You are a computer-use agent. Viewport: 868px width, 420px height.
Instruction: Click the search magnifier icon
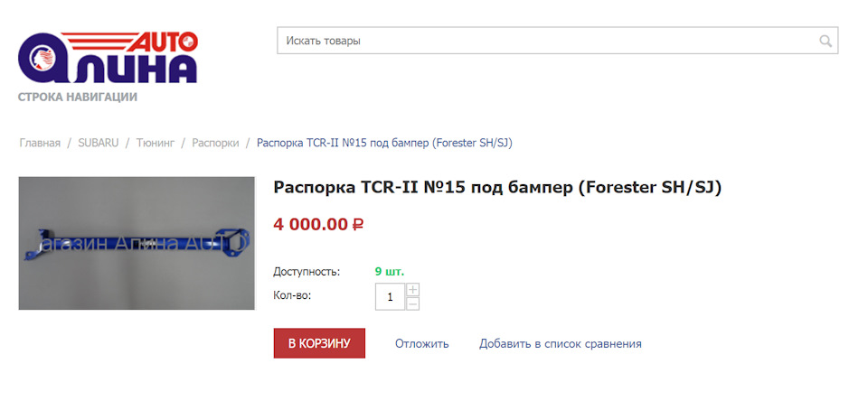[x=825, y=41]
